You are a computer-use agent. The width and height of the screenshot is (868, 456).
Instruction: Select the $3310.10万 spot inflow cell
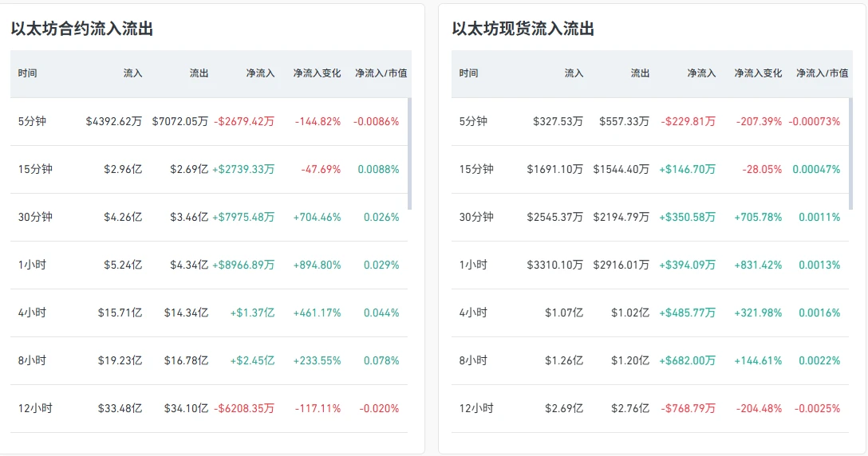click(555, 265)
